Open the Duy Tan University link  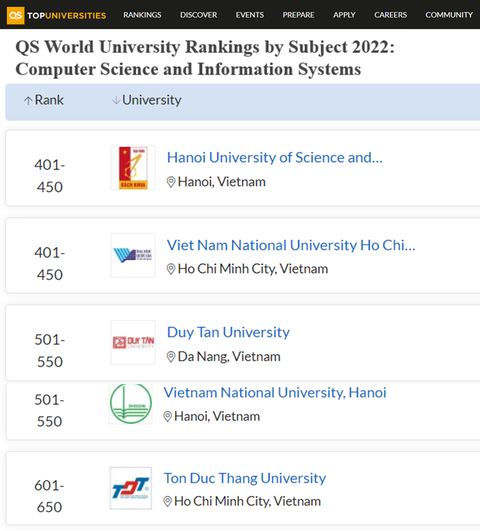tap(228, 332)
